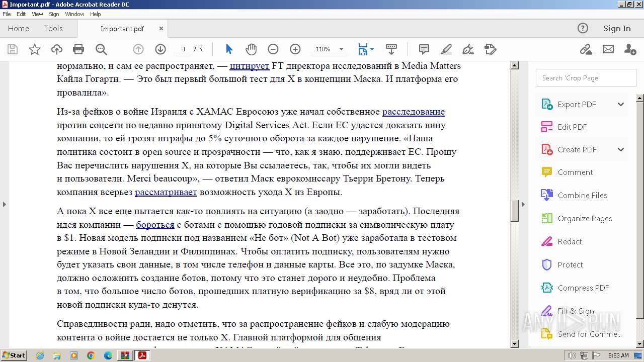The width and height of the screenshot is (644, 362).
Task: Open the fit page options tool
Action: [362, 49]
